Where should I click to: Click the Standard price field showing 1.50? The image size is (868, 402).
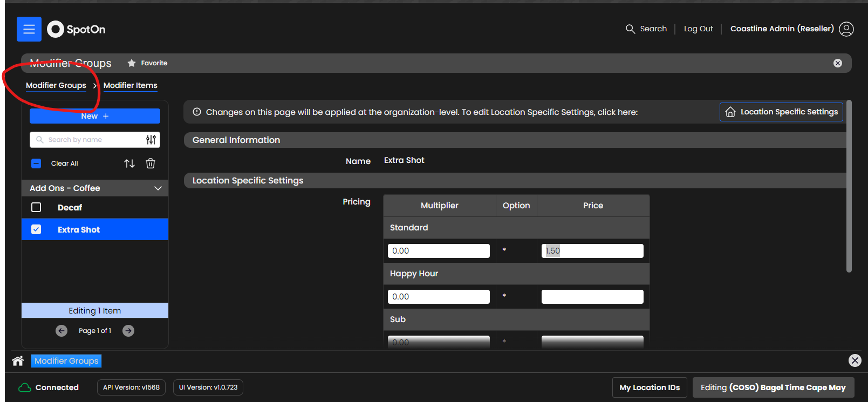tap(592, 251)
